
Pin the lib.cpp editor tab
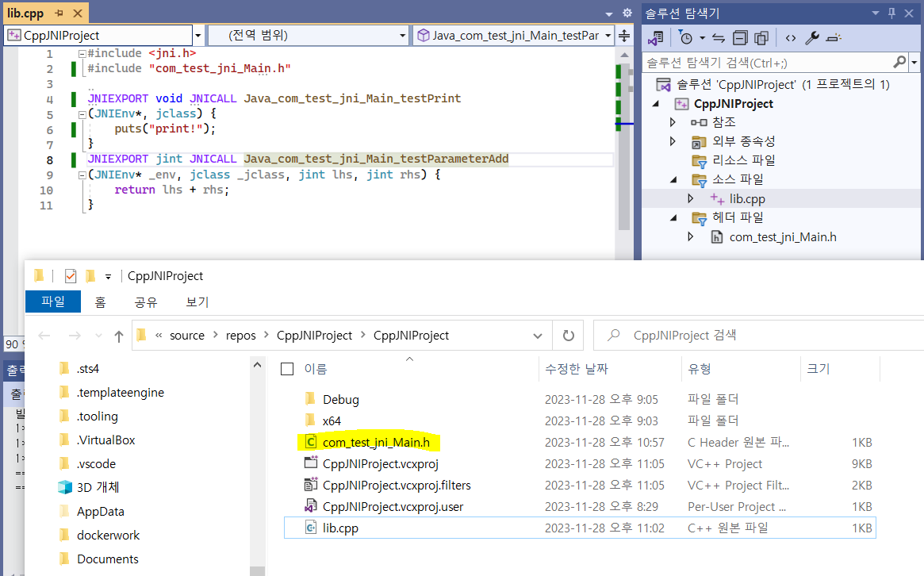[x=59, y=13]
